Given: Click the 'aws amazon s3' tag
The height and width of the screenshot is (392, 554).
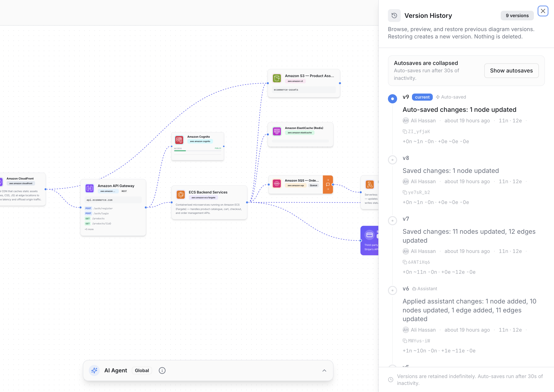Looking at the screenshot, I should tap(295, 81).
